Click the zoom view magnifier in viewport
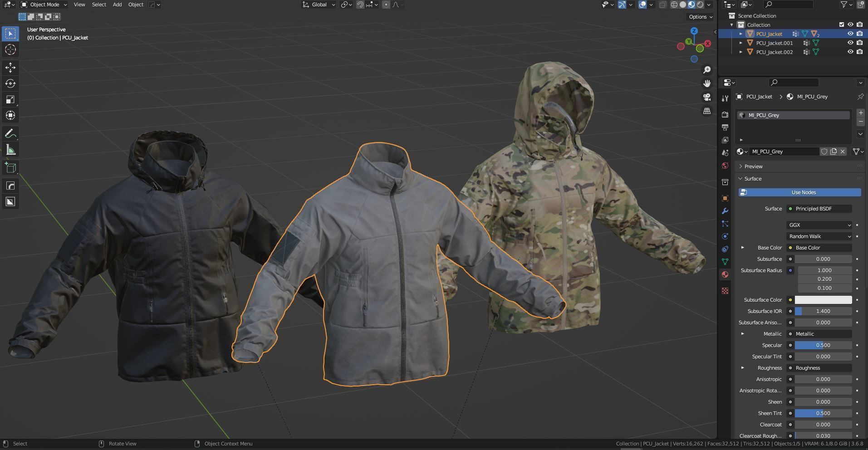This screenshot has width=868, height=450. (707, 70)
